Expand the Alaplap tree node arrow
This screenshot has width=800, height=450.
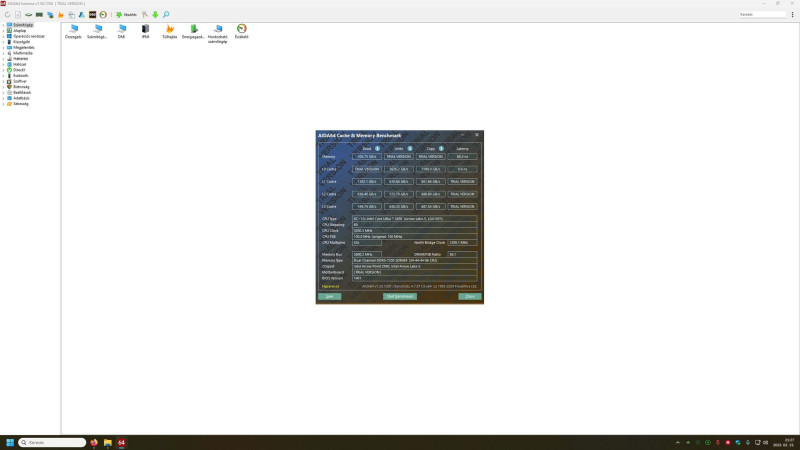[3, 31]
